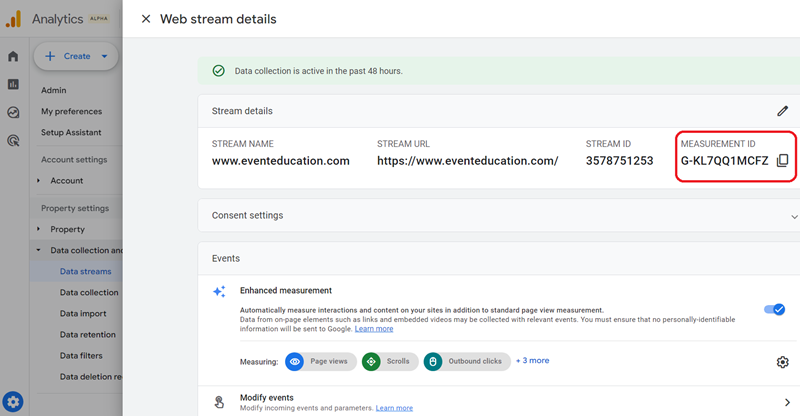Image resolution: width=800 pixels, height=416 pixels.
Task: Open the Create dropdown button
Action: [76, 56]
